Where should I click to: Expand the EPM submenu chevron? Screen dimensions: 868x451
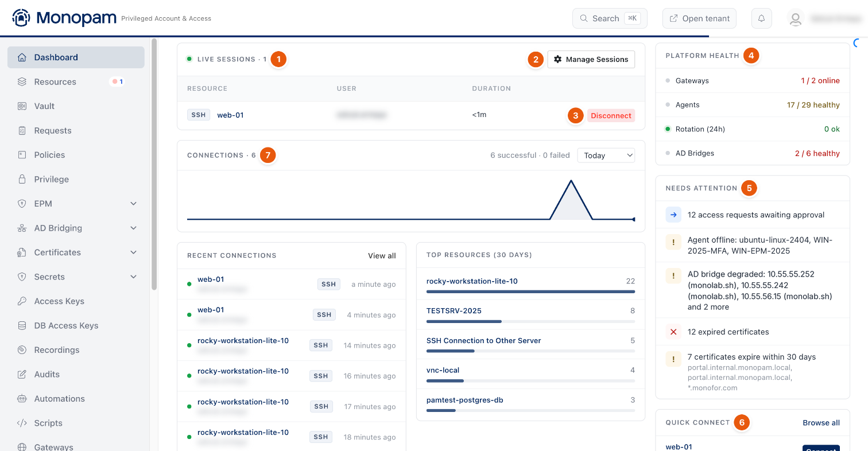(x=134, y=204)
